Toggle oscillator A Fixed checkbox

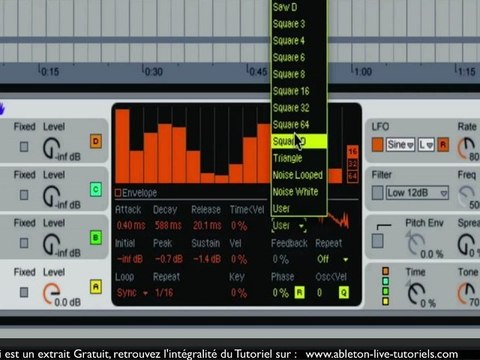(x=24, y=292)
